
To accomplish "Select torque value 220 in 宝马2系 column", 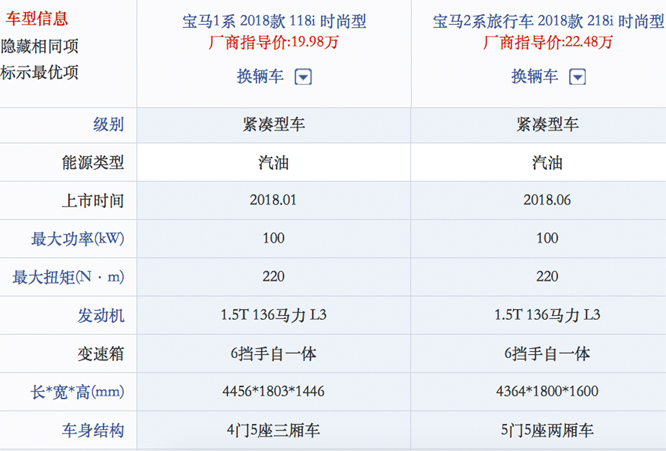I will pyautogui.click(x=547, y=276).
